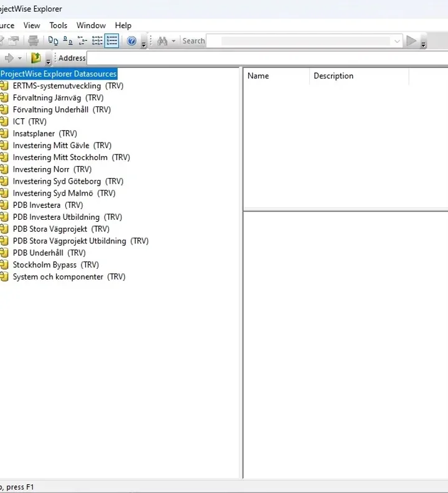Select Investering Mitt Gävle (TRV) datasource
The image size is (448, 493).
click(62, 146)
